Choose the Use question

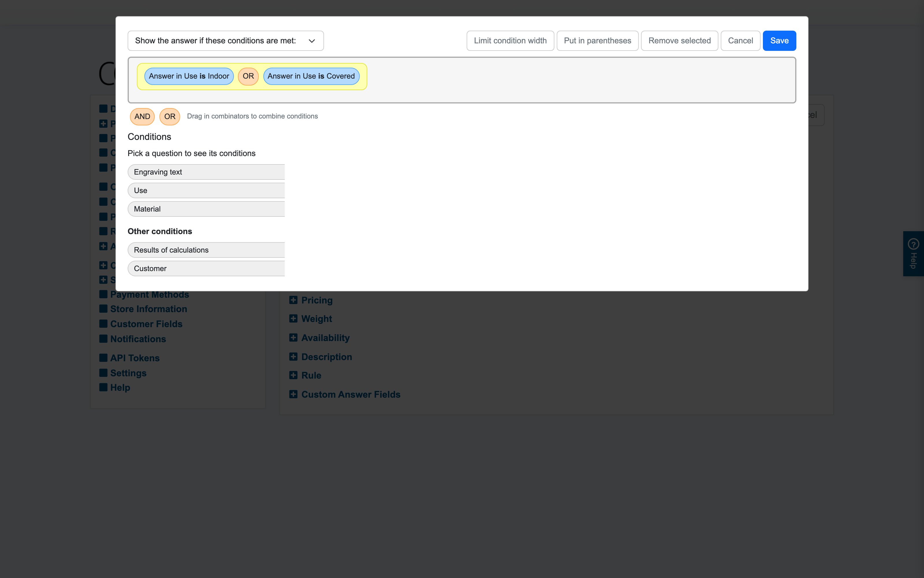206,190
